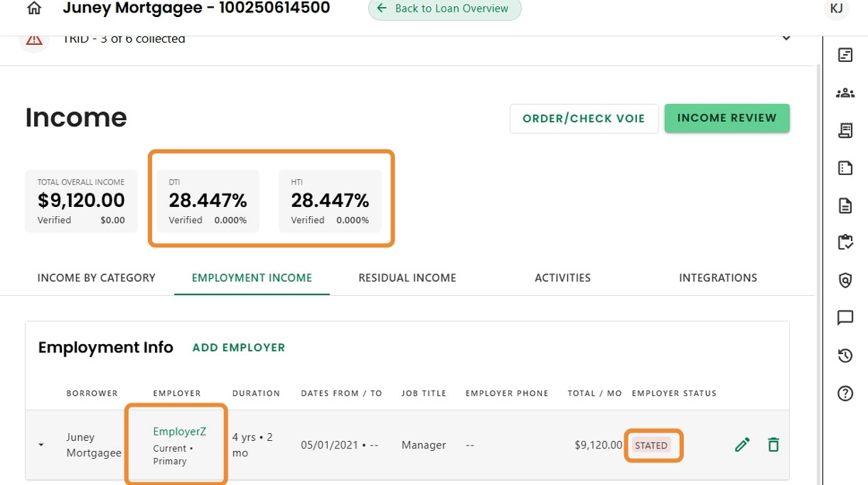
Task: Select the Integrations tab
Action: 718,277
